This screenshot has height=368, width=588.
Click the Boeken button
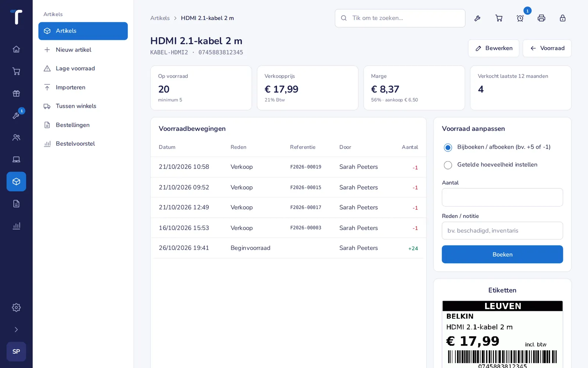(x=502, y=254)
